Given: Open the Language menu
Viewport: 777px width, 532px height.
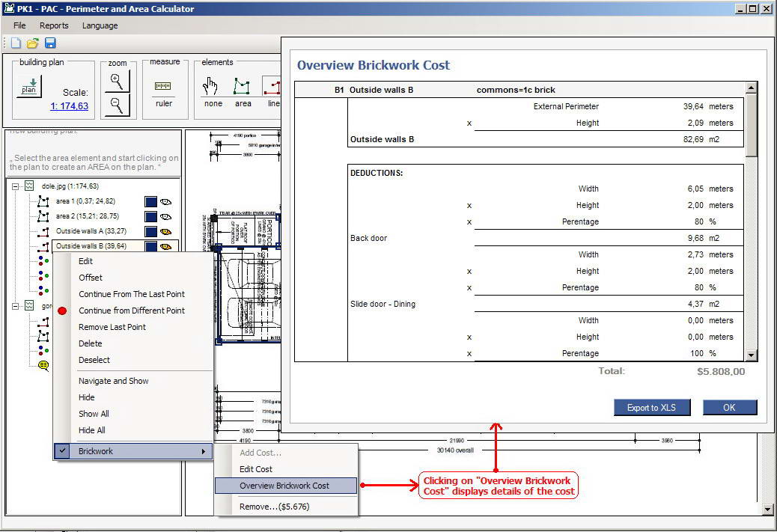Looking at the screenshot, I should coord(100,25).
